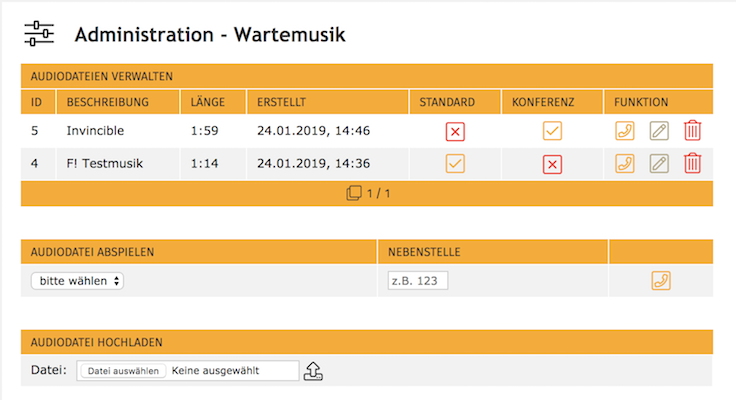Image resolution: width=736 pixels, height=400 pixels.
Task: Enable Standard for Invincible
Action: point(455,131)
